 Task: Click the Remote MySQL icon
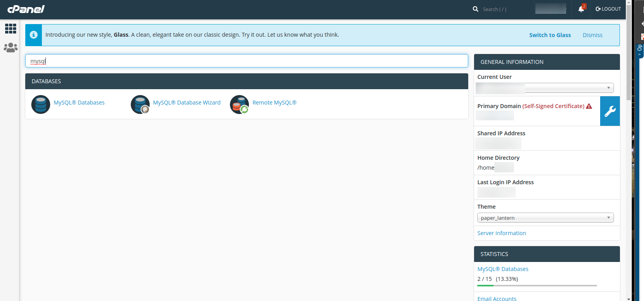click(x=239, y=105)
